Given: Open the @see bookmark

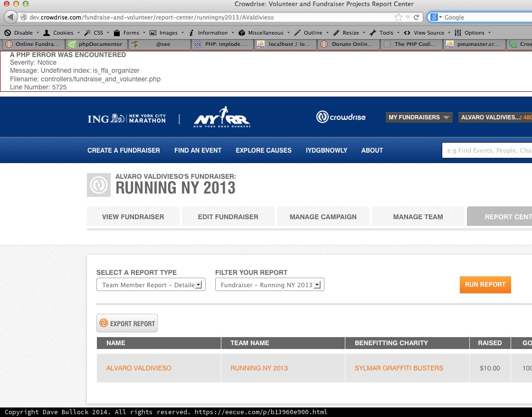Looking at the screenshot, I should pos(160,44).
